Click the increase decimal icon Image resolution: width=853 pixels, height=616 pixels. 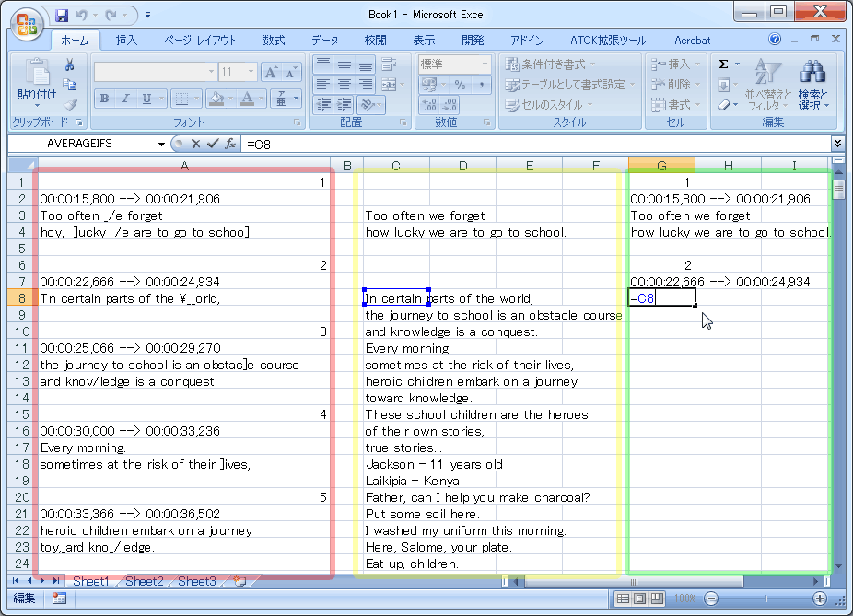pyautogui.click(x=429, y=104)
